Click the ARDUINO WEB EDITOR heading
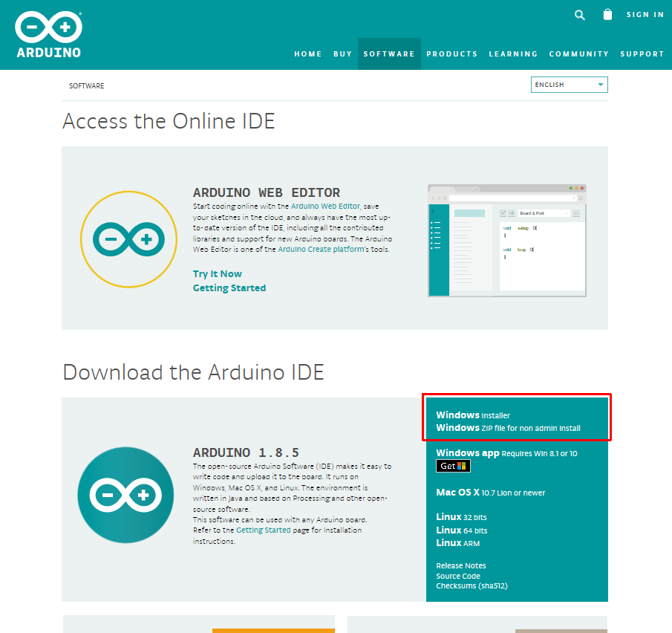672x633 pixels. [267, 192]
